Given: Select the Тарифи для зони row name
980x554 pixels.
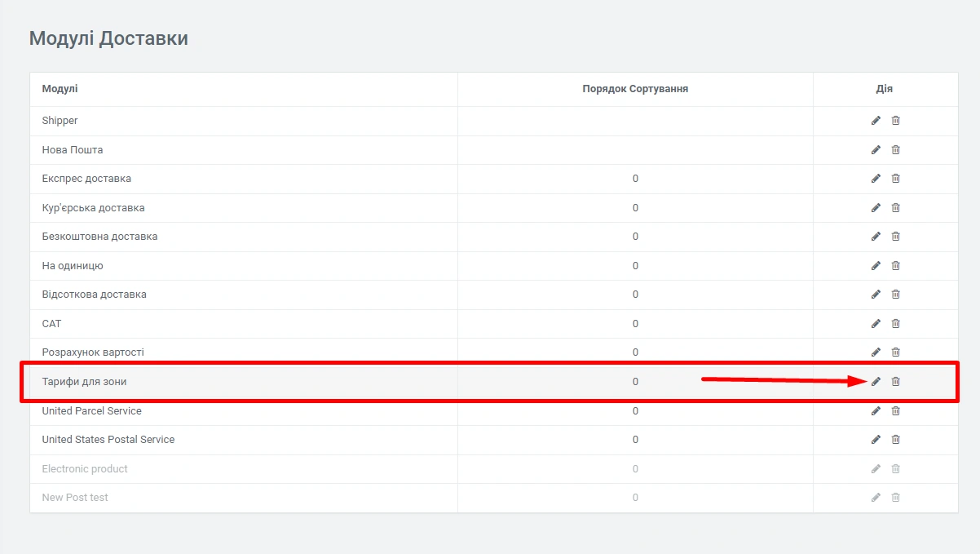Looking at the screenshot, I should [x=85, y=382].
